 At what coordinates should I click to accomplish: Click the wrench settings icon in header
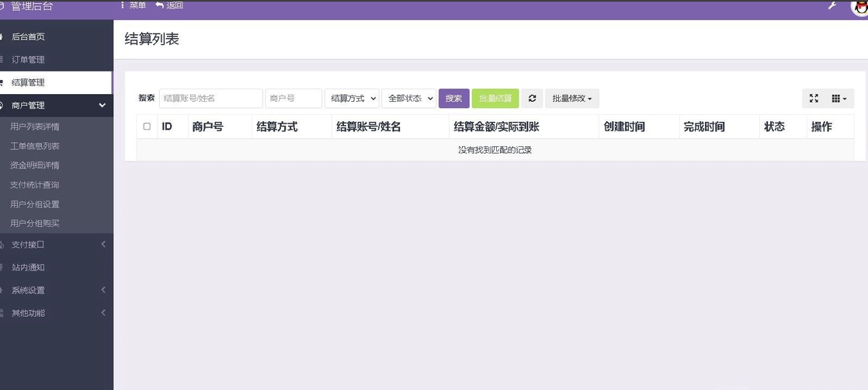click(832, 5)
